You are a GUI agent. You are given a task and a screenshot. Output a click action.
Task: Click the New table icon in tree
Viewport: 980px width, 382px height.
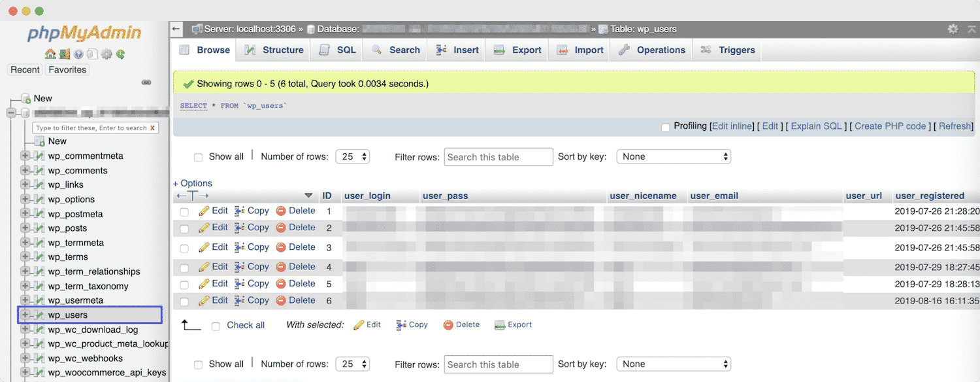39,141
